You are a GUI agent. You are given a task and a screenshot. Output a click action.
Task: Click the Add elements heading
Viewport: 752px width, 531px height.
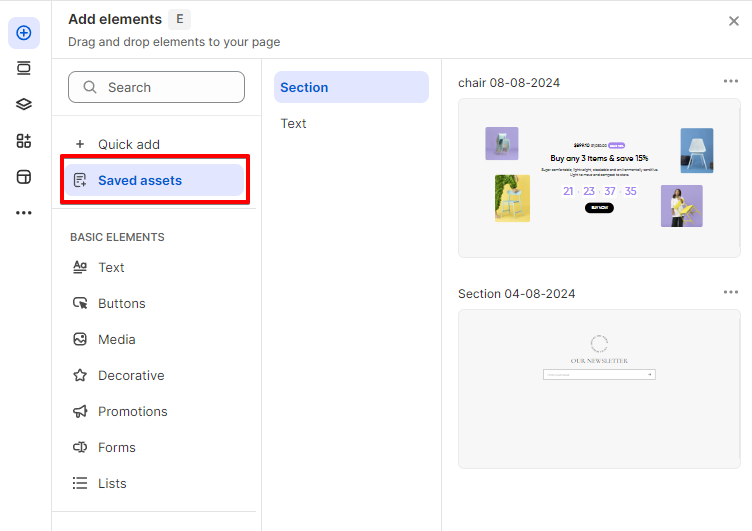115,19
